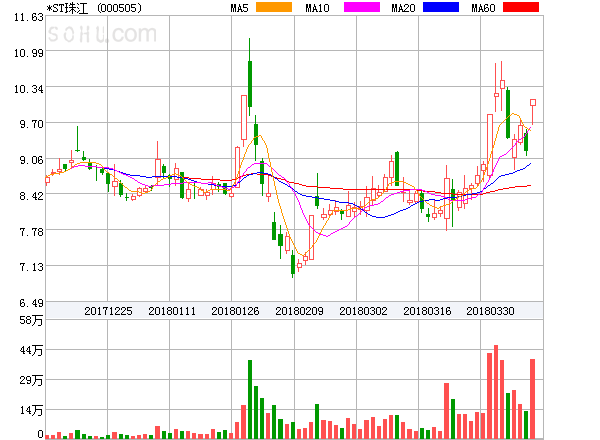Click the 58万 volume axis label
The height and width of the screenshot is (440, 600).
coord(31,320)
